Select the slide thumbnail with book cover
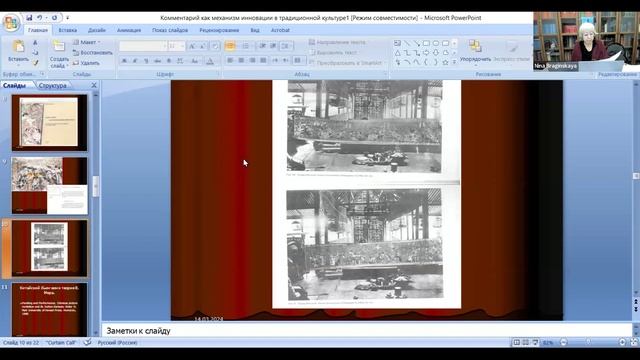 49,122
